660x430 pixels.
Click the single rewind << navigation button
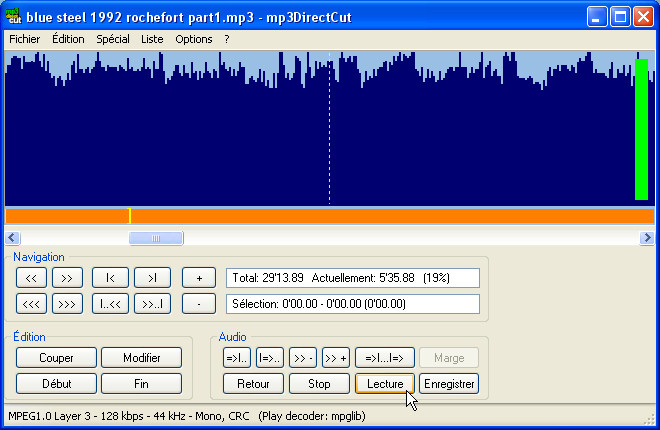pos(33,278)
